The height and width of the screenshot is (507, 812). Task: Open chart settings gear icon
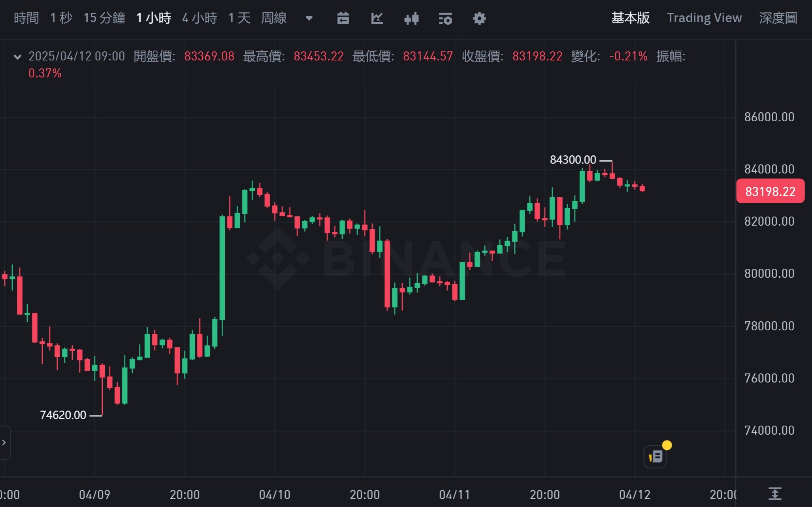479,18
